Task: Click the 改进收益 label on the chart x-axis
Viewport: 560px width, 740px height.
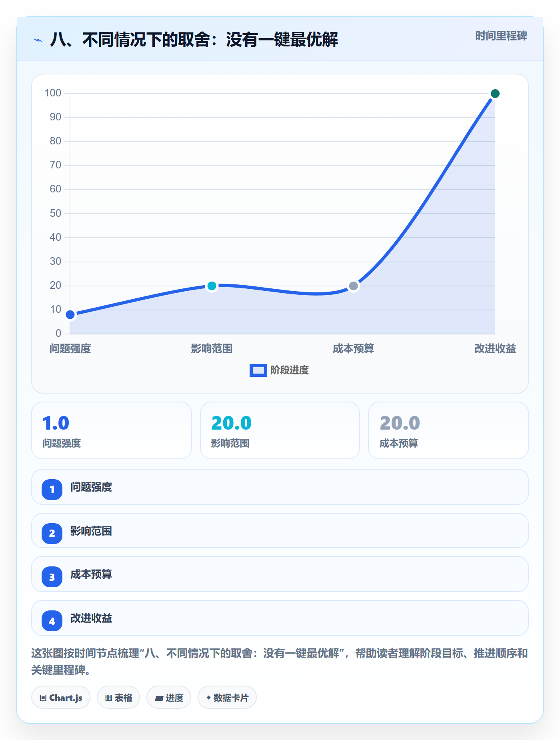Action: (x=495, y=349)
